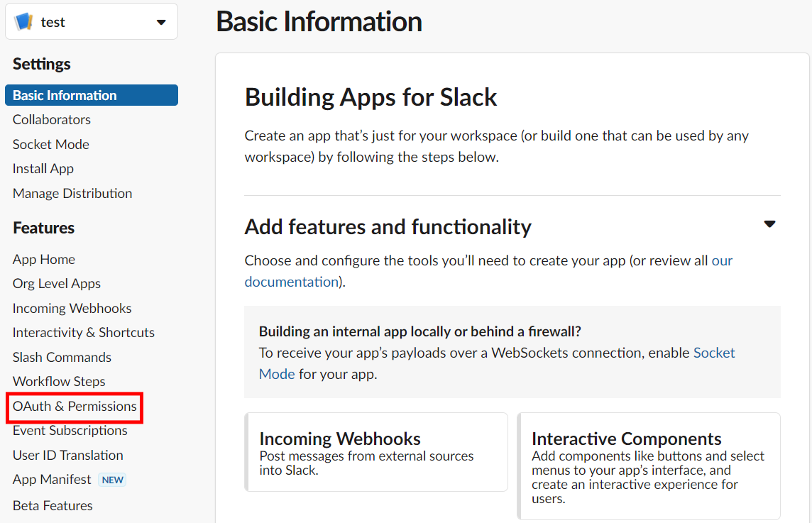This screenshot has width=812, height=523.
Task: Open User ID Translation page
Action: (x=68, y=456)
